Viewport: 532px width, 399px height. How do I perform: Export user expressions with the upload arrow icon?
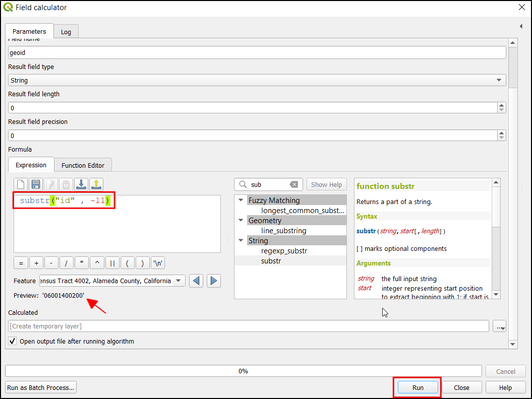pyautogui.click(x=96, y=184)
